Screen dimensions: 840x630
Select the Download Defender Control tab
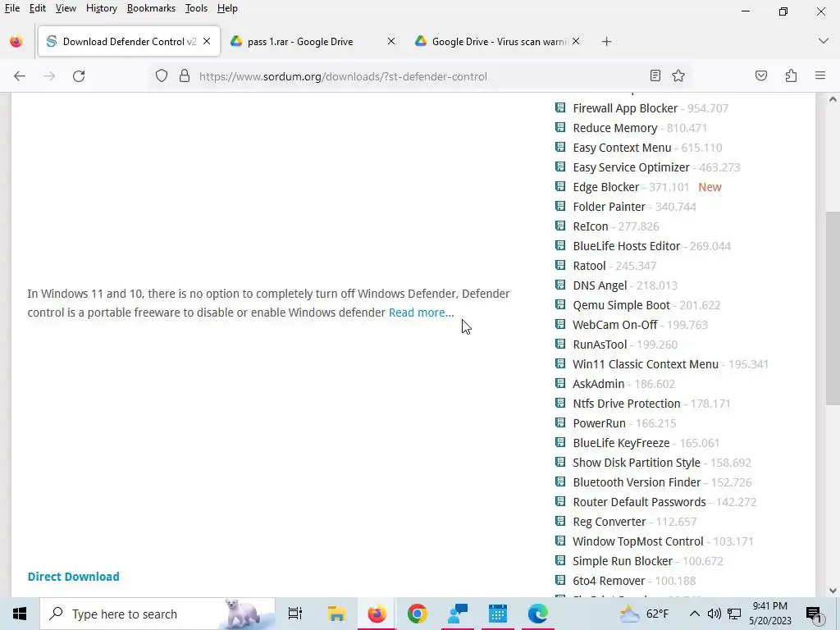[x=129, y=41]
